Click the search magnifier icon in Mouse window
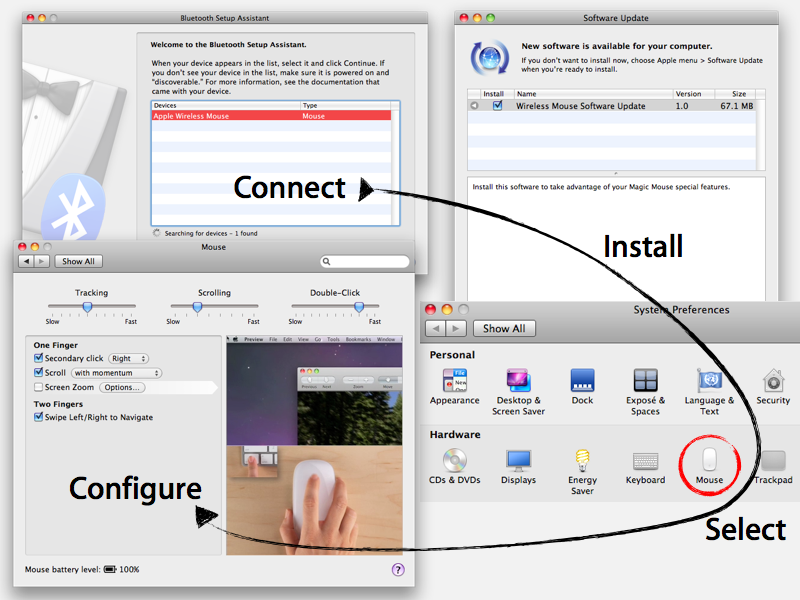Image resolution: width=800 pixels, height=600 pixels. pyautogui.click(x=327, y=262)
